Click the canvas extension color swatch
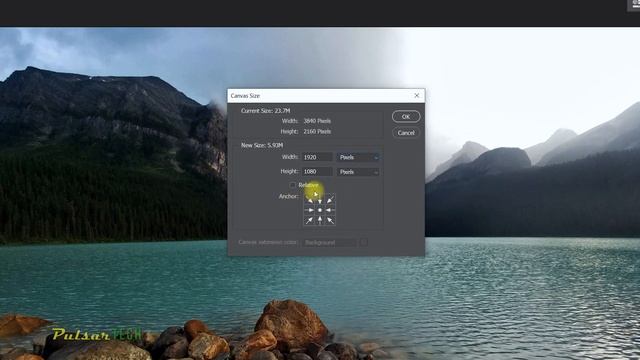This screenshot has height=360, width=640. pyautogui.click(x=364, y=242)
